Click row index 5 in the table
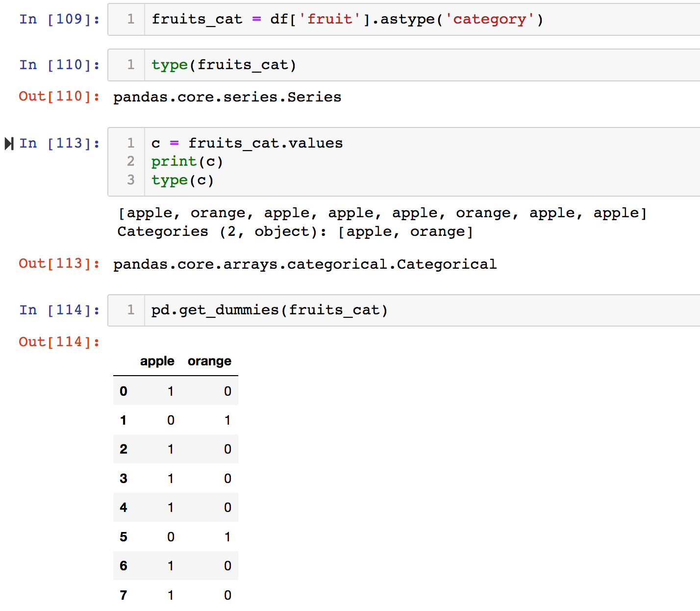 click(124, 537)
